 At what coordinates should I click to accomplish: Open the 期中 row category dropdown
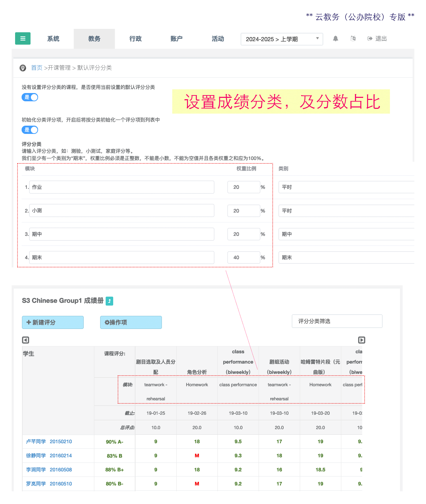click(346, 234)
